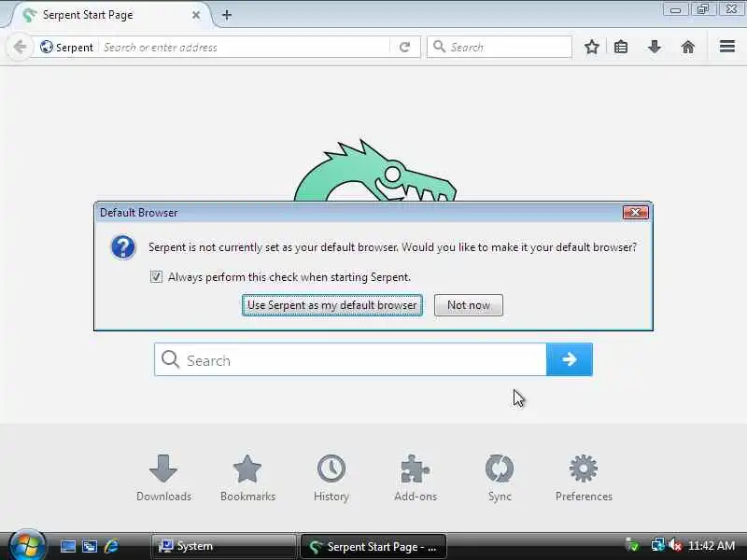Click the start page Search input
The width and height of the screenshot is (747, 560).
pos(350,359)
